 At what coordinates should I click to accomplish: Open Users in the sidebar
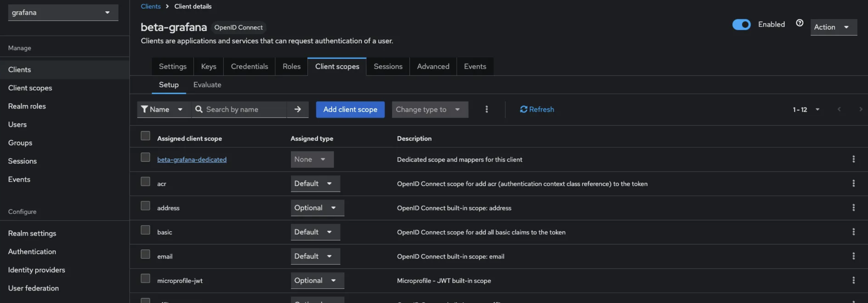pos(65,124)
